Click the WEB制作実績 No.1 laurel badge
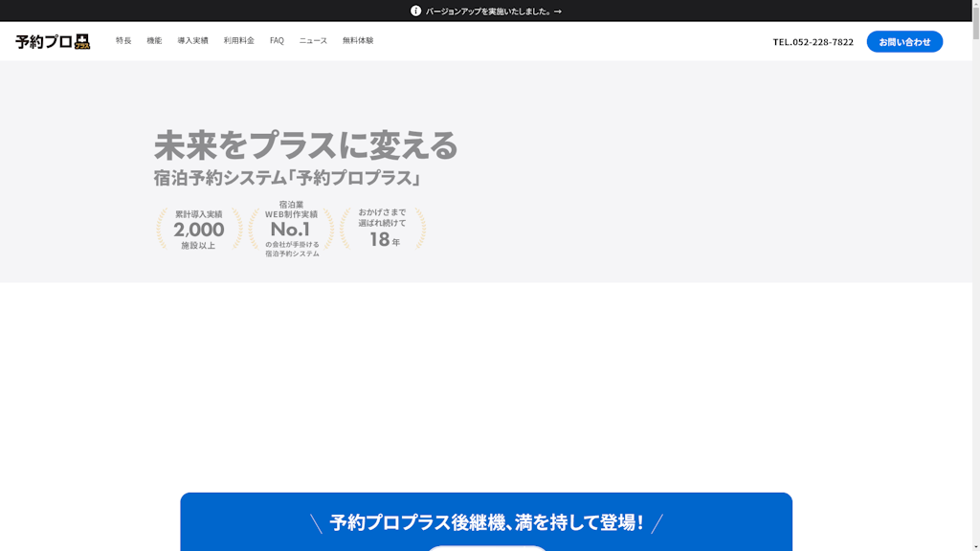 (x=291, y=230)
